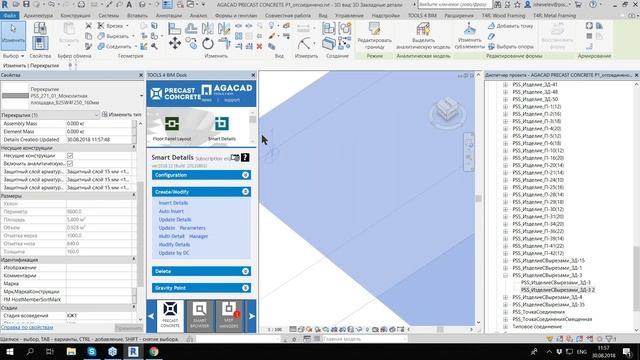
Task: Click the Редактировать границу ribbon button
Action: point(374,36)
